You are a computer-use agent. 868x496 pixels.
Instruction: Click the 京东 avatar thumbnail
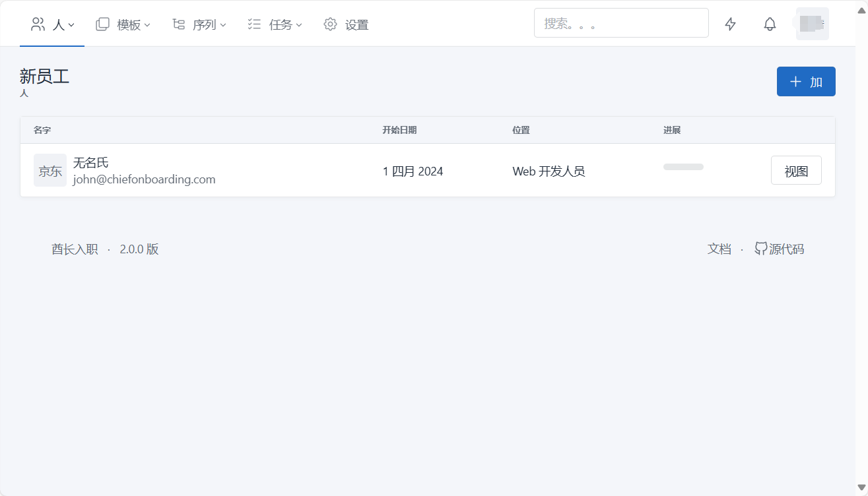50,171
